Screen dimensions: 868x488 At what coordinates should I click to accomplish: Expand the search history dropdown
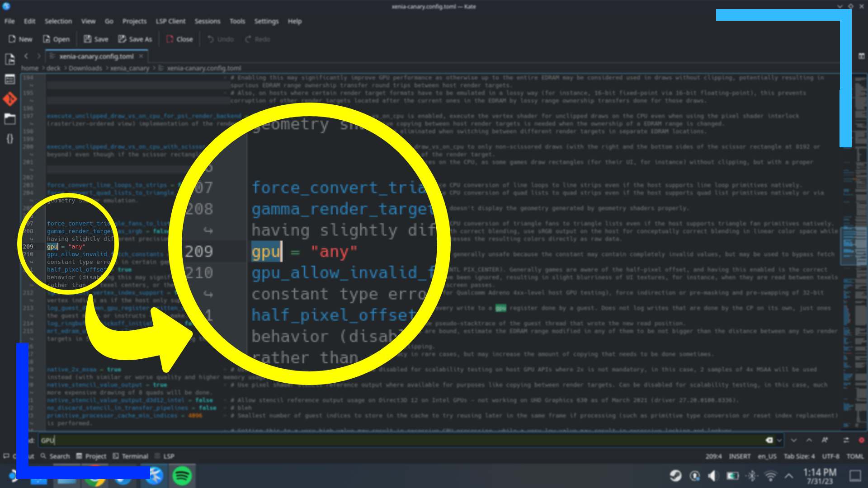[779, 440]
